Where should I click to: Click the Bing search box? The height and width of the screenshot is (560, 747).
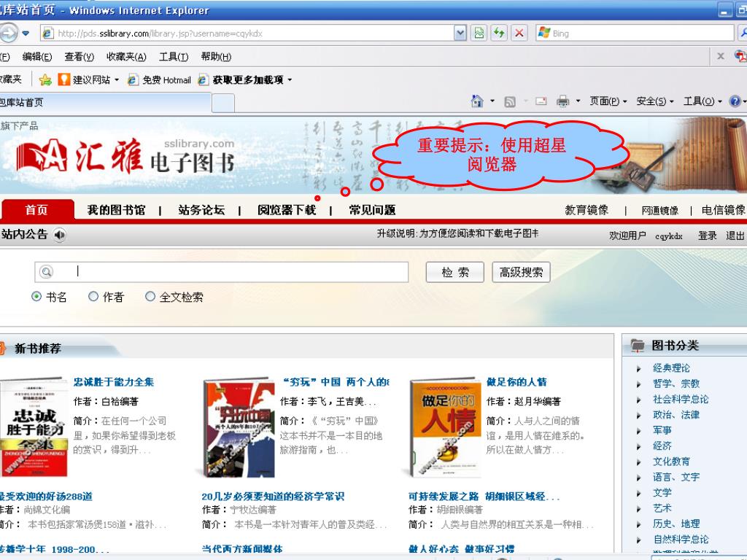click(635, 34)
